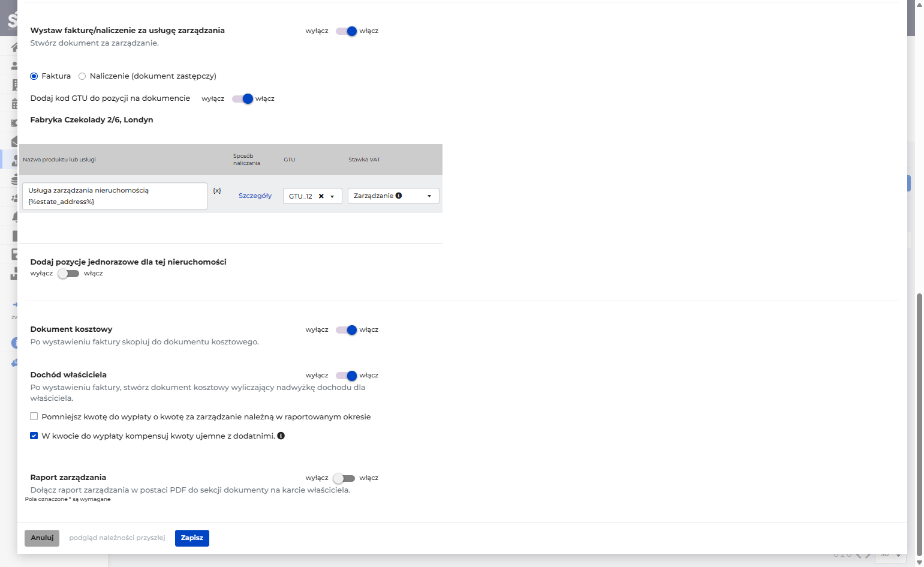This screenshot has height=567, width=924.
Task: Click 'Po wystawieniu faktury skopiuj do dokumentu kosztowego.' text
Action: 145,342
